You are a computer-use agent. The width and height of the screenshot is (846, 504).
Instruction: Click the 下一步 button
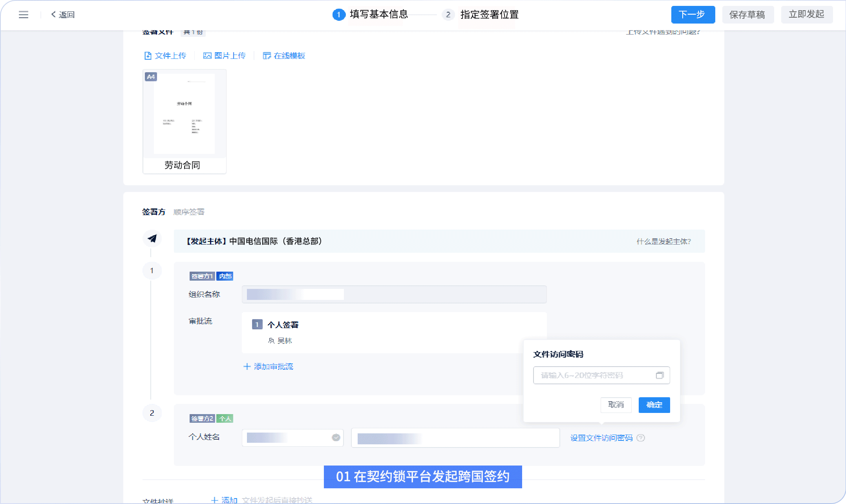tap(693, 15)
